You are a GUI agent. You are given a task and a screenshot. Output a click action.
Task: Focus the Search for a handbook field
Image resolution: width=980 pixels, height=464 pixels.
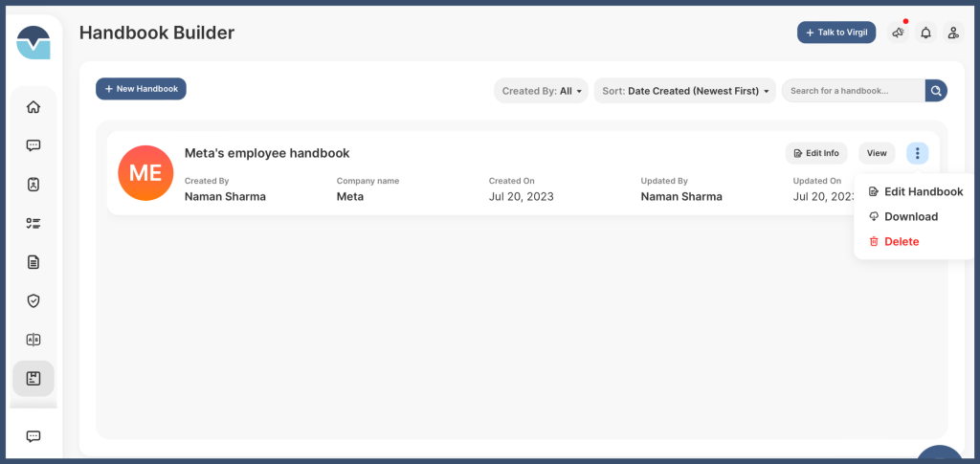[853, 91]
